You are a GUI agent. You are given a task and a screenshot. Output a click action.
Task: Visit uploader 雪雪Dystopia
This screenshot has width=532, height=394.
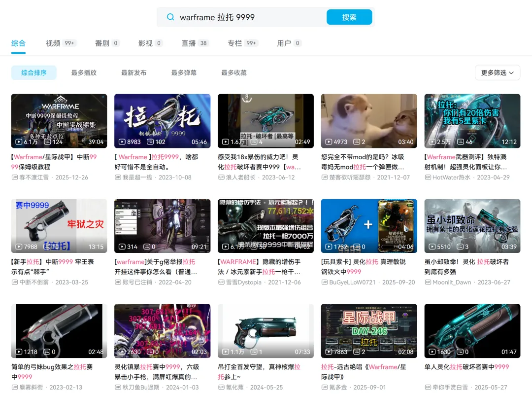244,282
